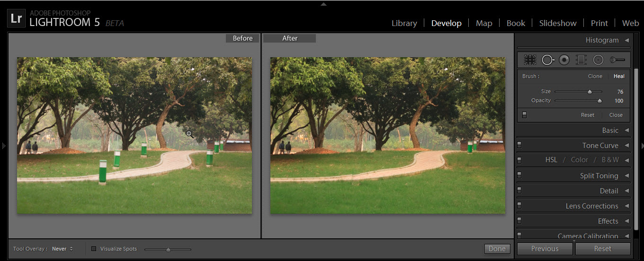Enable the Visualize Spots checkbox
Image resolution: width=644 pixels, height=261 pixels.
tap(94, 249)
